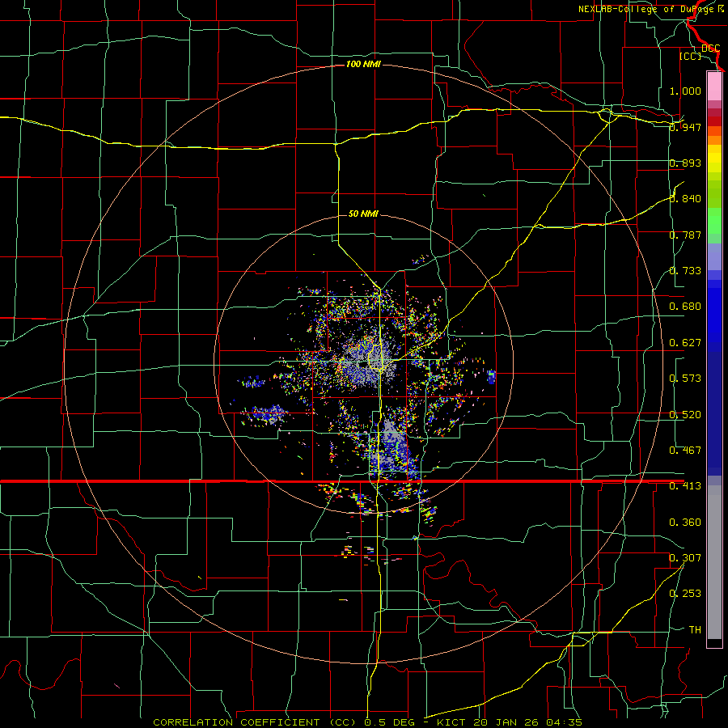728x728 pixels.
Task: Select the 1.000 legend value
Action: [x=685, y=91]
